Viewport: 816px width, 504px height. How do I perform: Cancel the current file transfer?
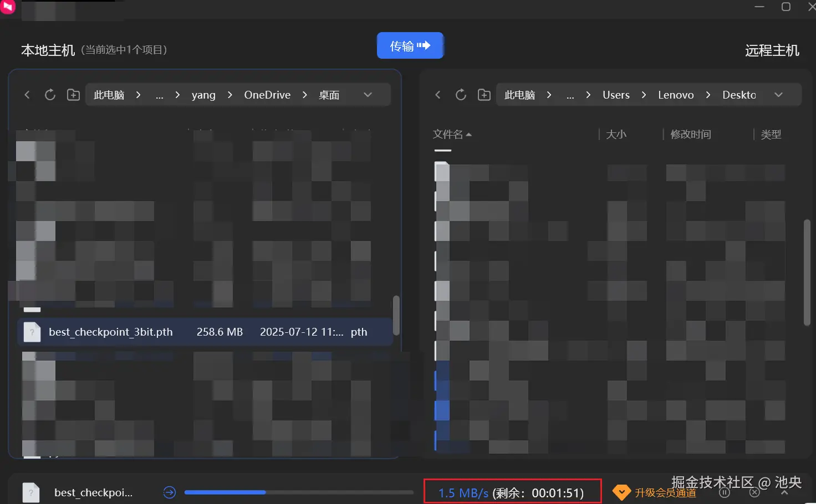[754, 492]
